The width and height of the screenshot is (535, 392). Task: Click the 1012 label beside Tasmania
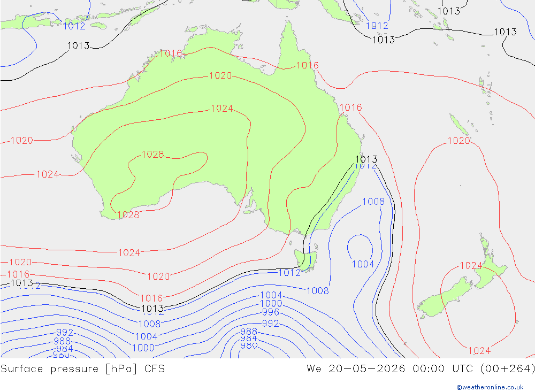[x=289, y=273]
